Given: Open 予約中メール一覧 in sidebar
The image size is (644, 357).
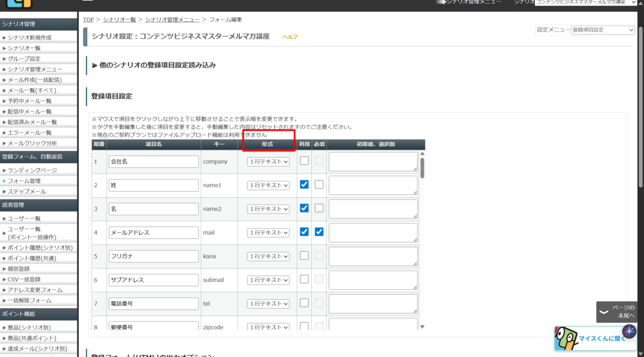Looking at the screenshot, I should point(30,101).
